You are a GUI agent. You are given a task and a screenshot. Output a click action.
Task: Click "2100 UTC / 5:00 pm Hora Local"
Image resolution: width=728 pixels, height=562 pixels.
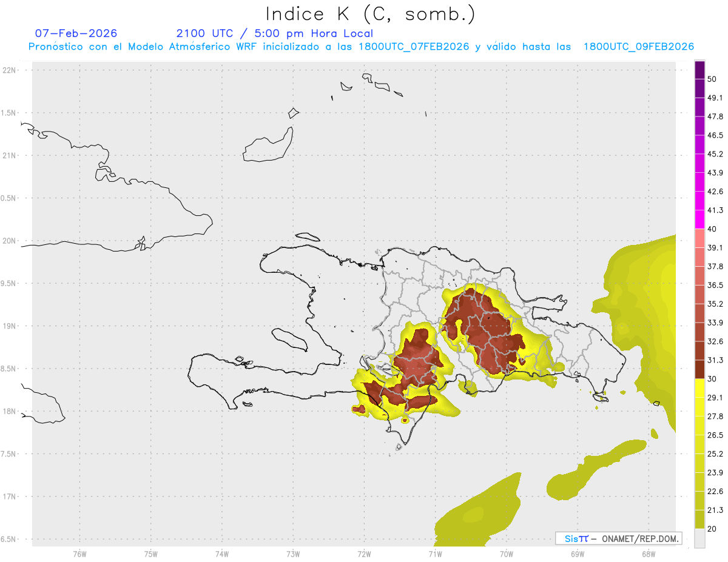coord(275,33)
